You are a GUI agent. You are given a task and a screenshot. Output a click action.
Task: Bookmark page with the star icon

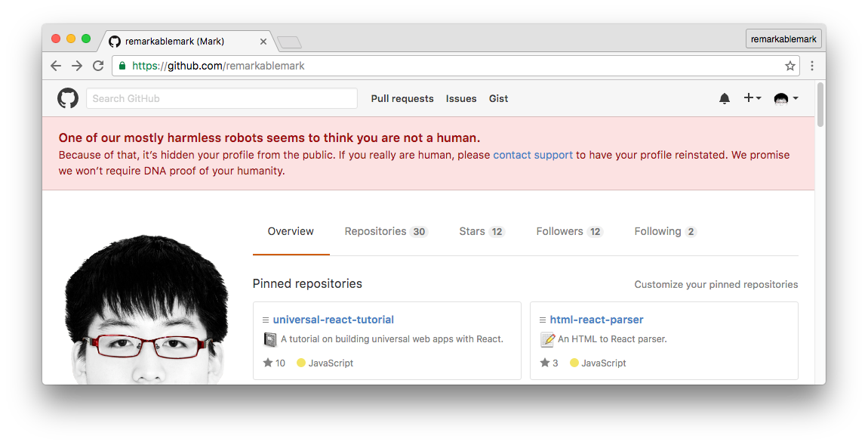click(790, 66)
